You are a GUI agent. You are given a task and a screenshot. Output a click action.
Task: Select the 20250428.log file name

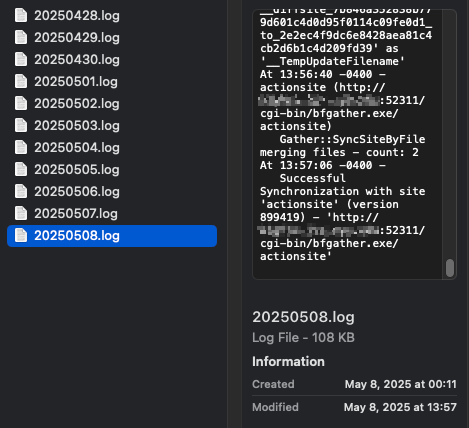[x=77, y=16]
